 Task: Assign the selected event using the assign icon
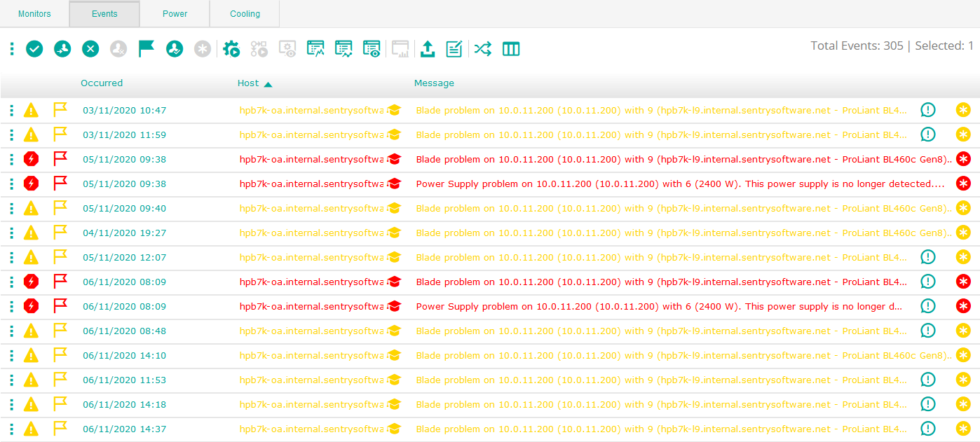click(x=62, y=49)
